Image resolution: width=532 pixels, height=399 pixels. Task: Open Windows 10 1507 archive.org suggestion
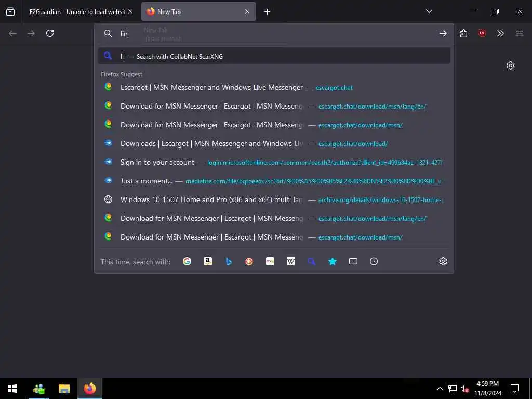click(x=274, y=199)
